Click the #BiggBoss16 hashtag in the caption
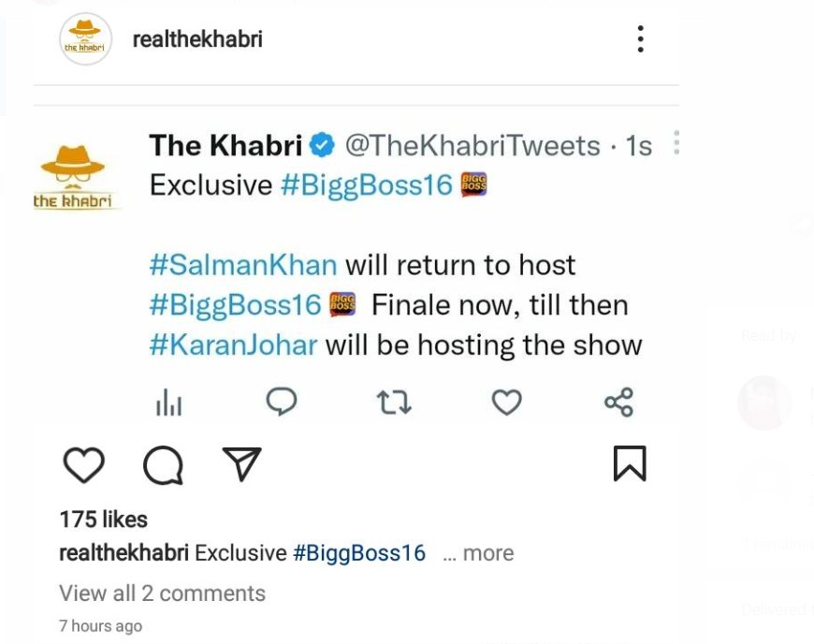The height and width of the screenshot is (644, 814). pyautogui.click(x=359, y=553)
